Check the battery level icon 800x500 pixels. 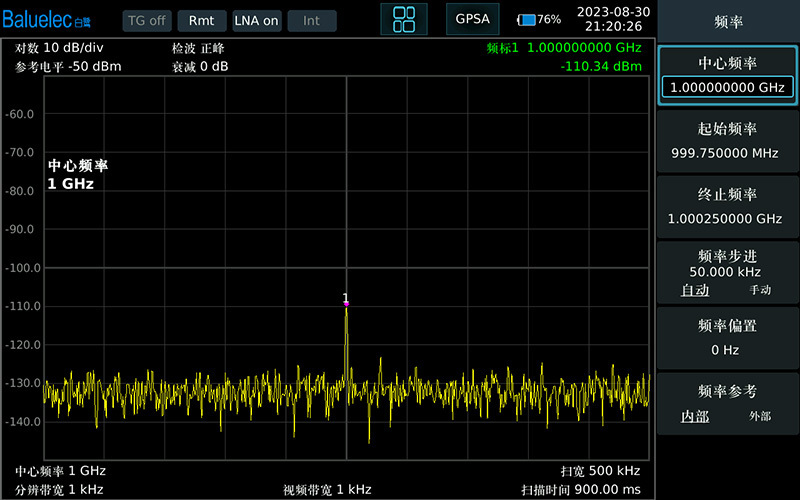click(526, 20)
